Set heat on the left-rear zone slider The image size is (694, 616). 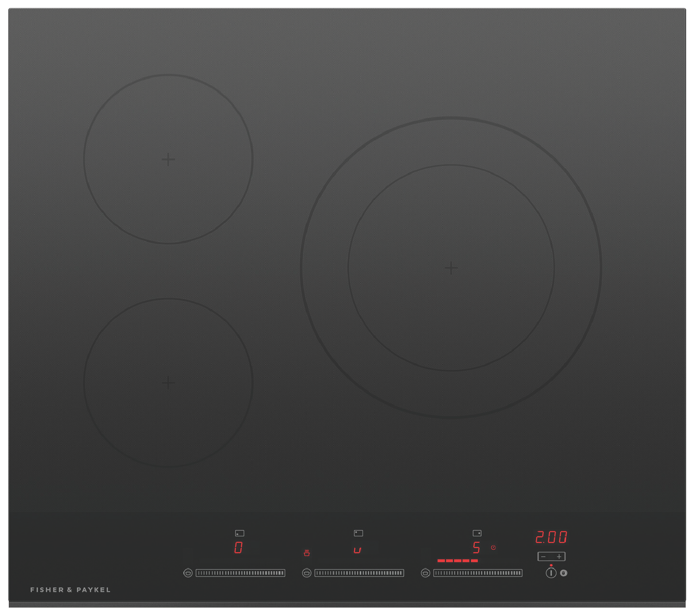coord(359,573)
